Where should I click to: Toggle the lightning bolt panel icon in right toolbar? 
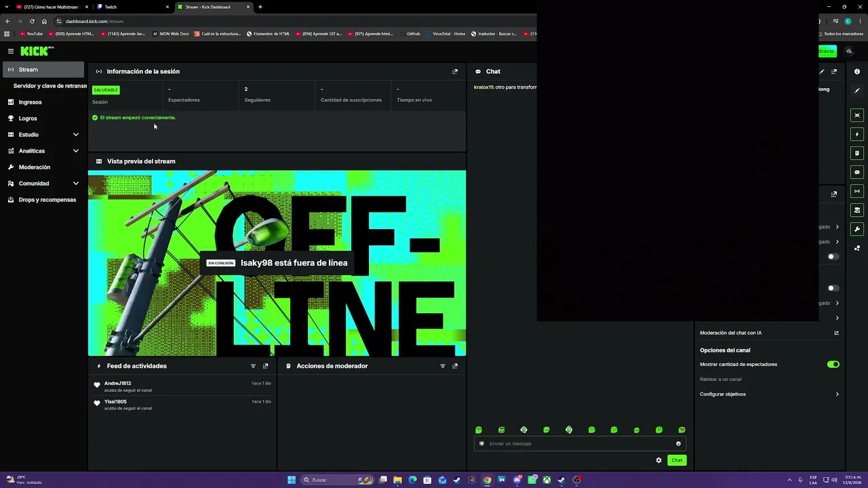point(857,134)
